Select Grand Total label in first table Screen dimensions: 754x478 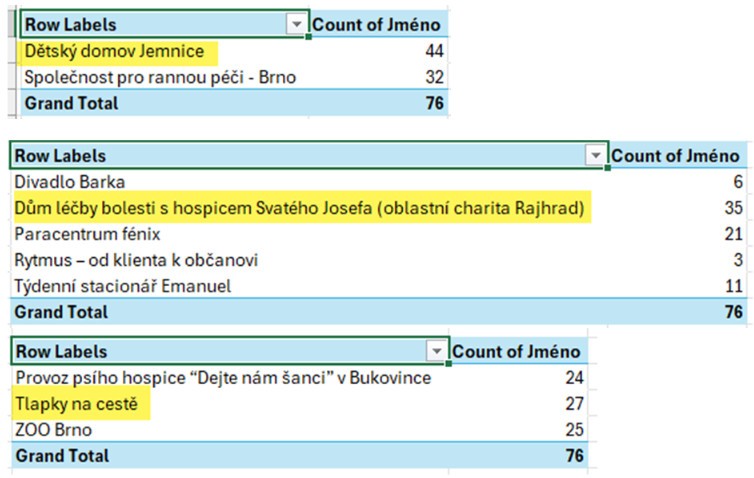[72, 103]
